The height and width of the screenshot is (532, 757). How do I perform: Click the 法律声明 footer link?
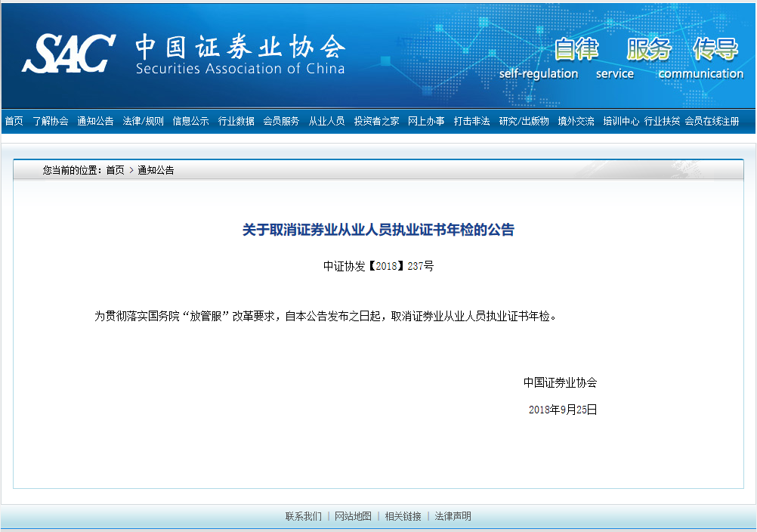click(x=453, y=516)
